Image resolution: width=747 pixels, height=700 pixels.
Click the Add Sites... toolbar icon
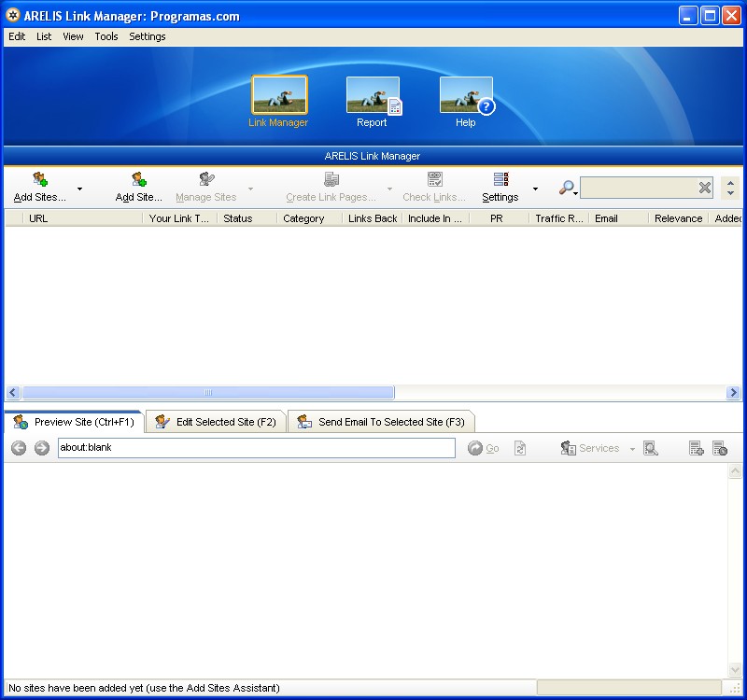pyautogui.click(x=40, y=179)
